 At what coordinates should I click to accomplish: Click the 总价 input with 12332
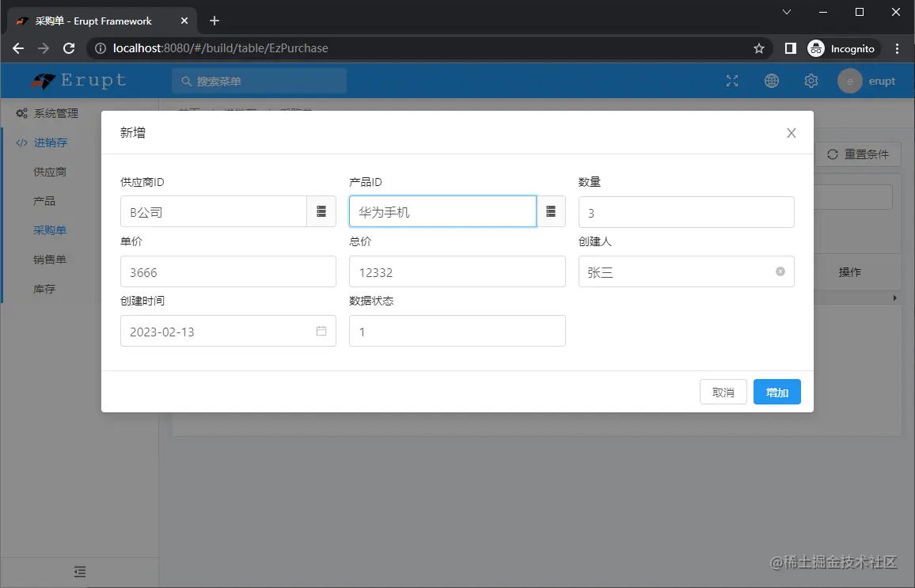click(457, 271)
